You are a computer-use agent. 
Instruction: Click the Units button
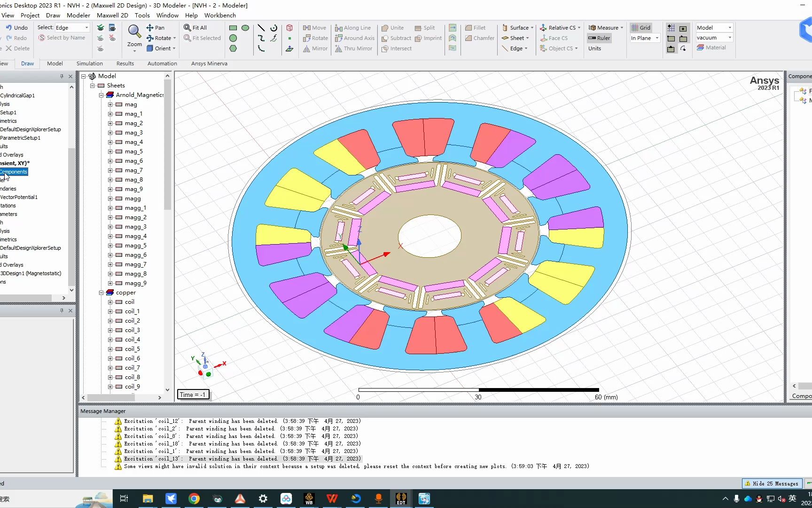(x=594, y=48)
